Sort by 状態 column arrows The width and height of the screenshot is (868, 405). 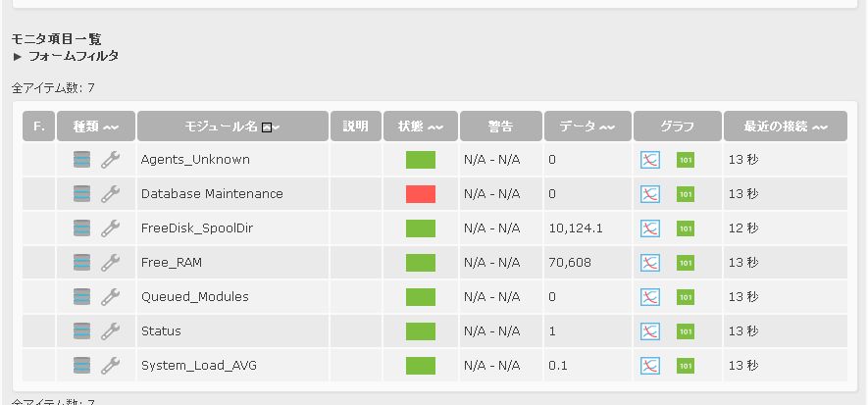[x=435, y=127]
